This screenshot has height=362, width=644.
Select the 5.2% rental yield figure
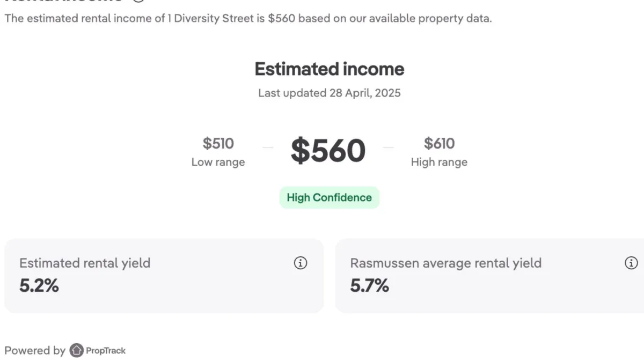(x=39, y=286)
